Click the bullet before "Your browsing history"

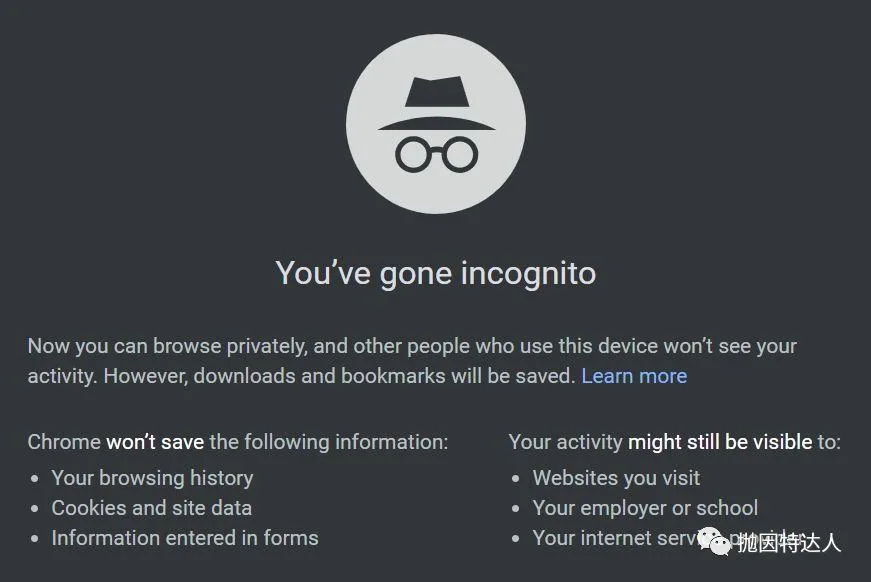[x=35, y=478]
